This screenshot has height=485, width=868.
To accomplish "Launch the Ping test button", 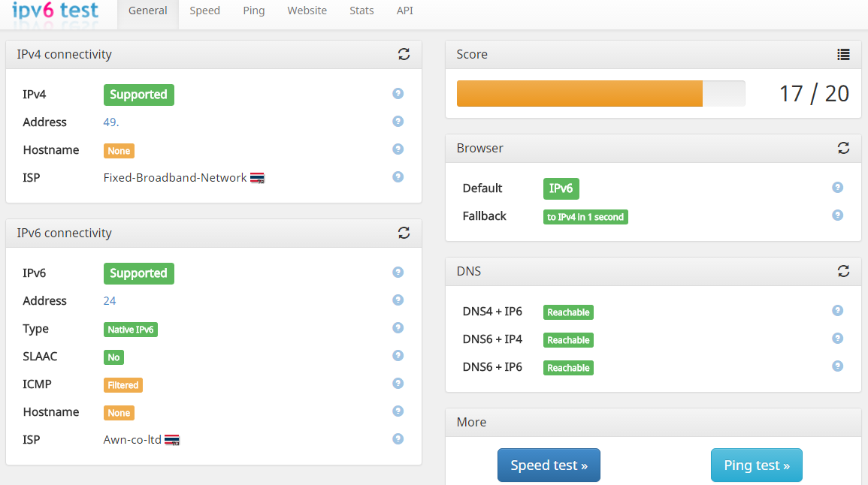I will (x=757, y=465).
